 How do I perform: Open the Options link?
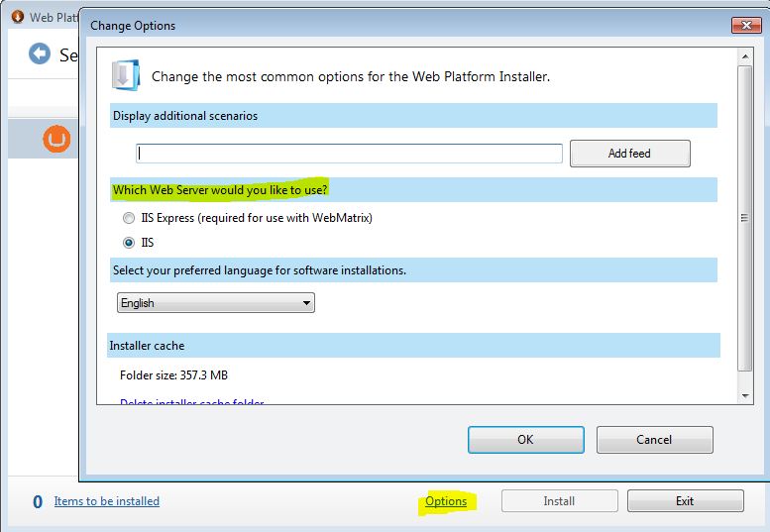446,501
